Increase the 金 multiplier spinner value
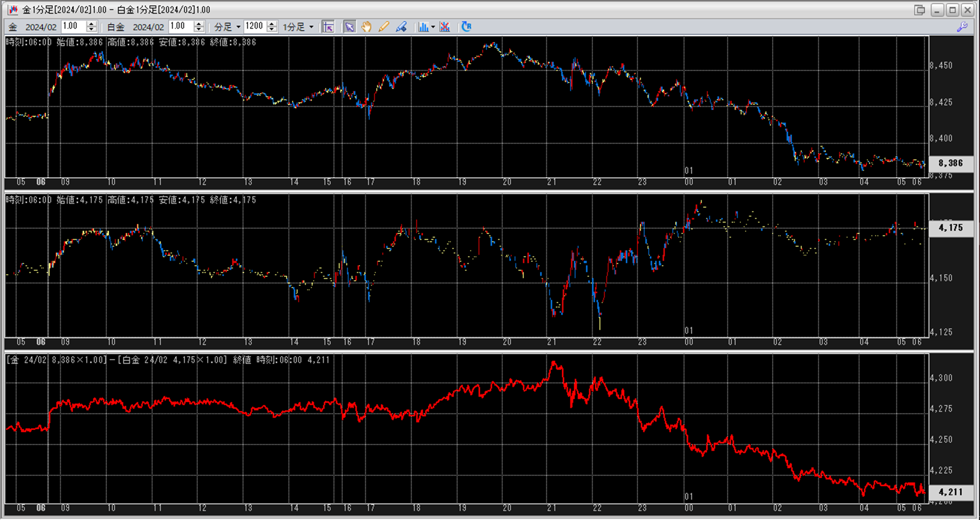980x520 pixels. (91, 24)
